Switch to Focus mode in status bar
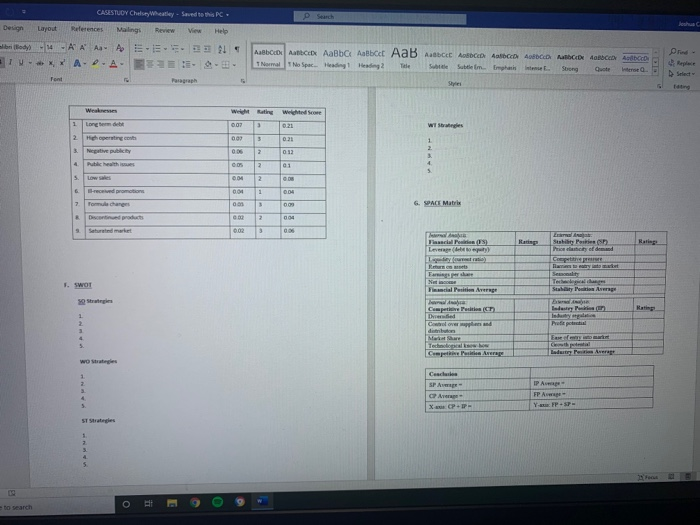The height and width of the screenshot is (525, 700). coord(649,477)
